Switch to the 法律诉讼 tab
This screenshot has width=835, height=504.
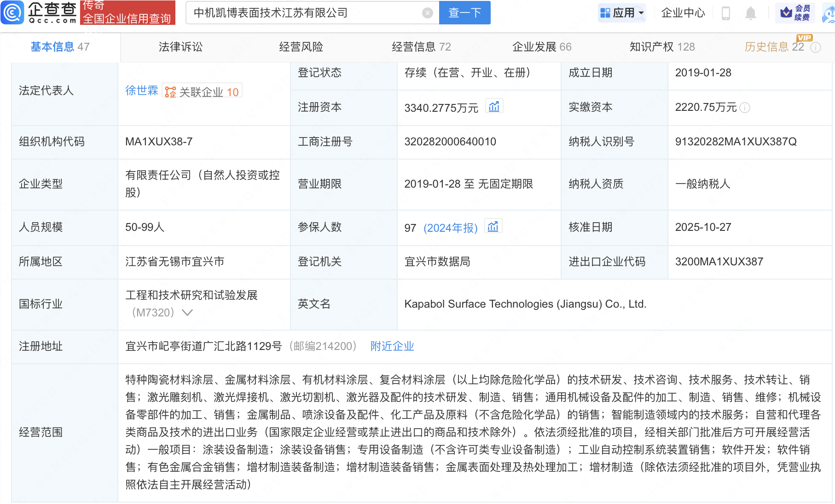pyautogui.click(x=180, y=46)
